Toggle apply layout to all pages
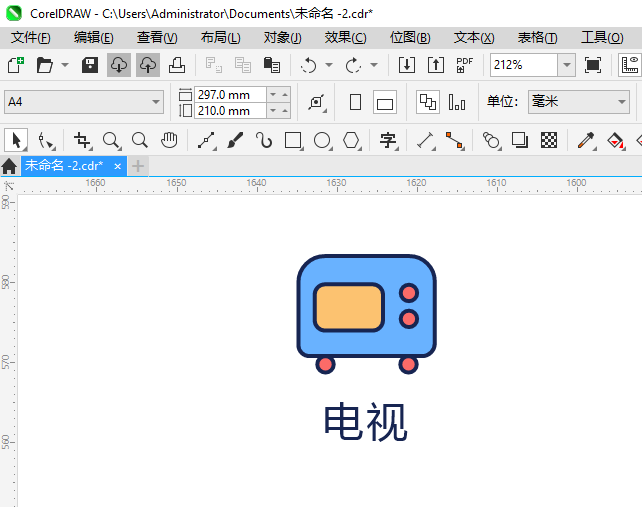 click(428, 102)
